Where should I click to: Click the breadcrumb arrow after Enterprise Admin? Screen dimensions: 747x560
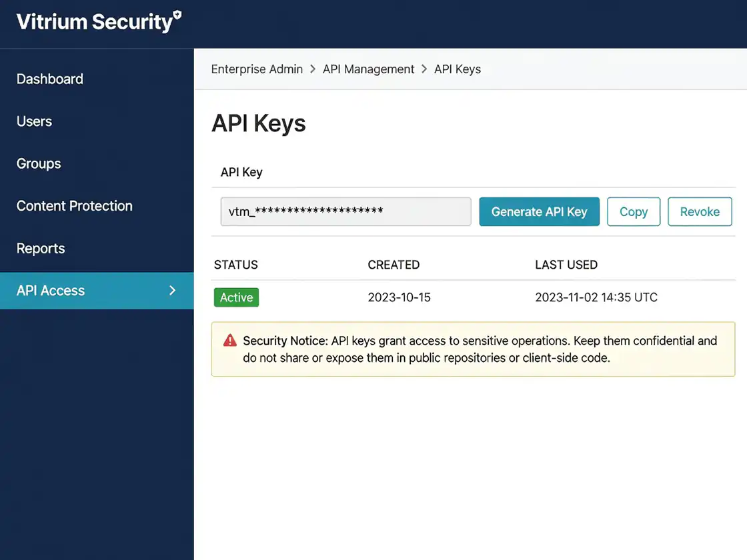pos(313,69)
